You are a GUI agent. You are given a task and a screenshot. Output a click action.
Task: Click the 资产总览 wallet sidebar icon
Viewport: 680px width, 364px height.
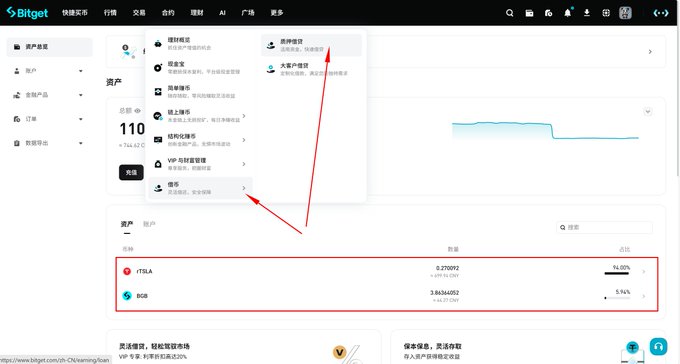17,47
